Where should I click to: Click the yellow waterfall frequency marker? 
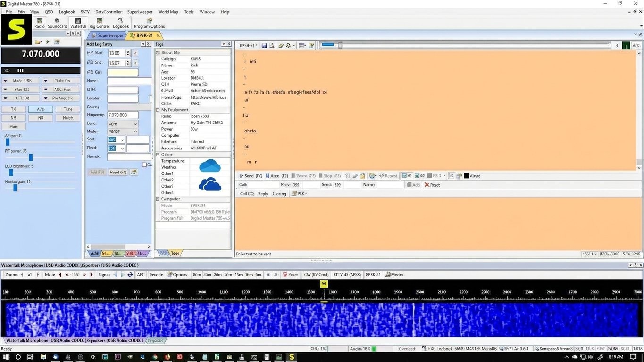coord(324,284)
